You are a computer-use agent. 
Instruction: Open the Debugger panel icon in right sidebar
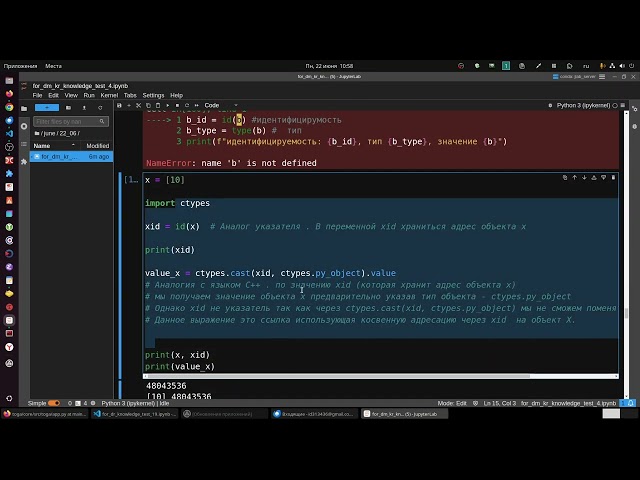(x=635, y=127)
